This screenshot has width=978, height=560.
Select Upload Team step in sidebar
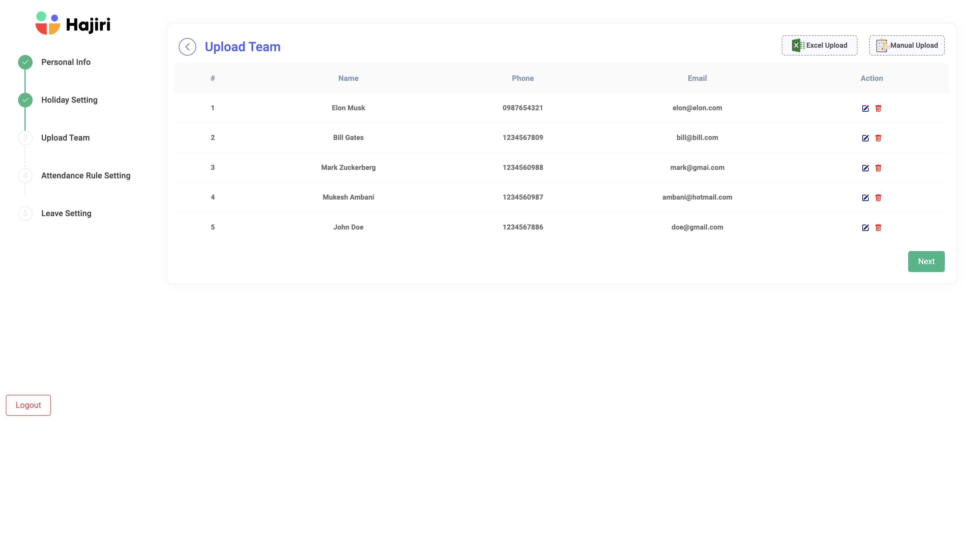point(65,138)
